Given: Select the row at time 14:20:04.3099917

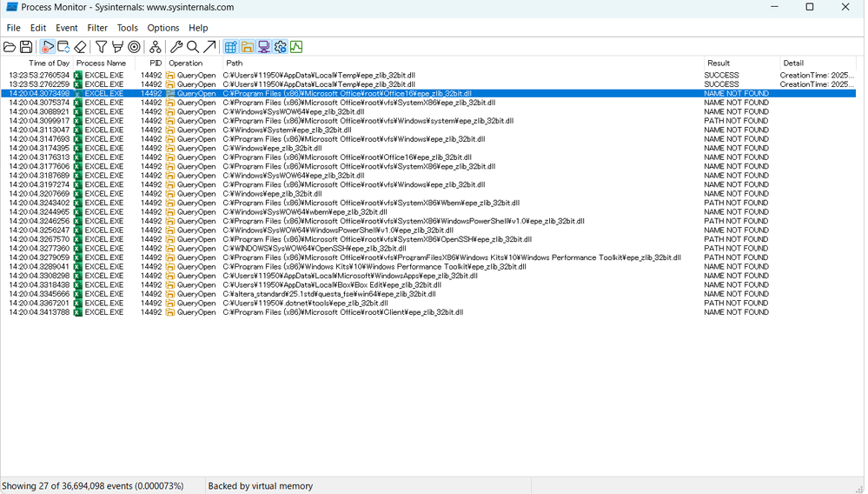Looking at the screenshot, I should pos(428,121).
